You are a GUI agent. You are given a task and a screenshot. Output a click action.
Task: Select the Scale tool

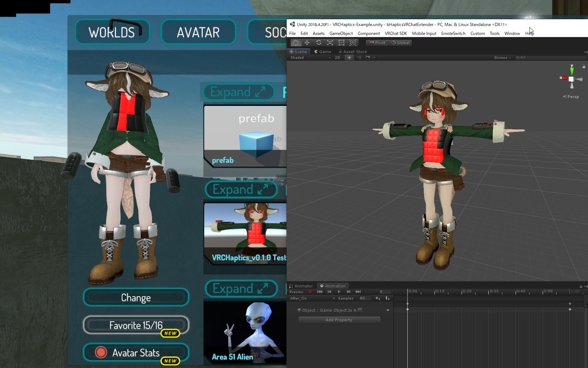pos(330,42)
